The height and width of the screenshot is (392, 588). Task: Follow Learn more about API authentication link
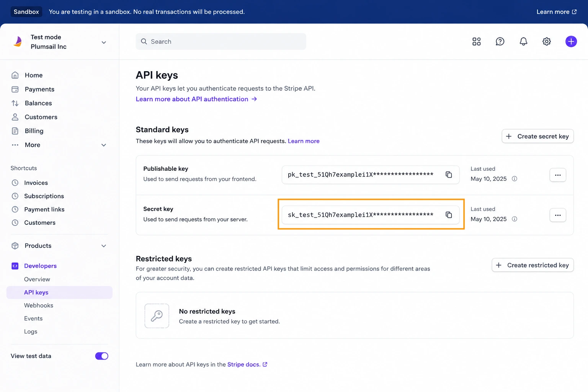(x=196, y=99)
